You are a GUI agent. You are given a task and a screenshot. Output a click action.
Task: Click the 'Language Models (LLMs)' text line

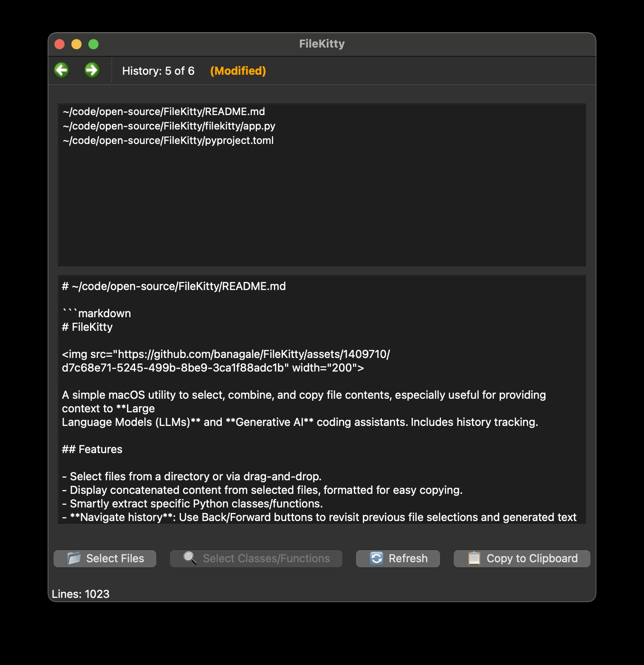pyautogui.click(x=300, y=422)
